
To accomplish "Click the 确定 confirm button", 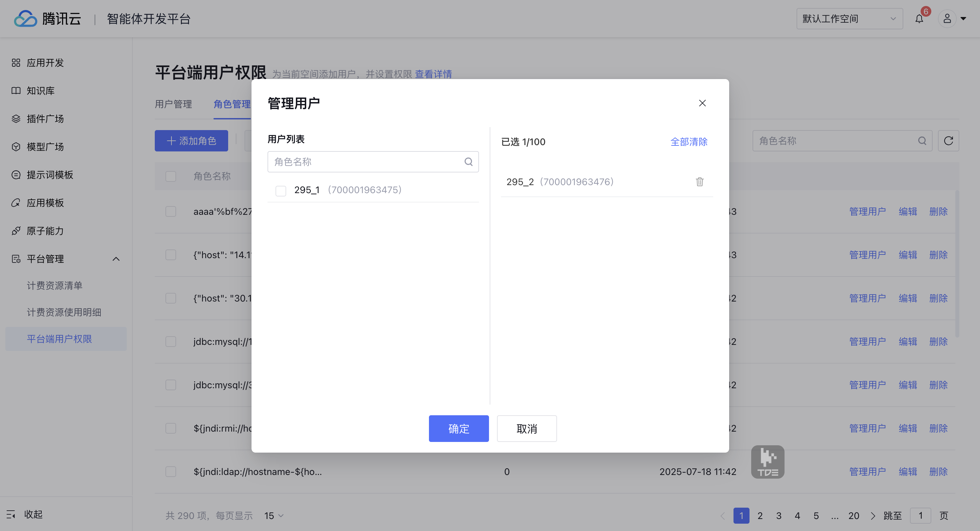I will 458,428.
